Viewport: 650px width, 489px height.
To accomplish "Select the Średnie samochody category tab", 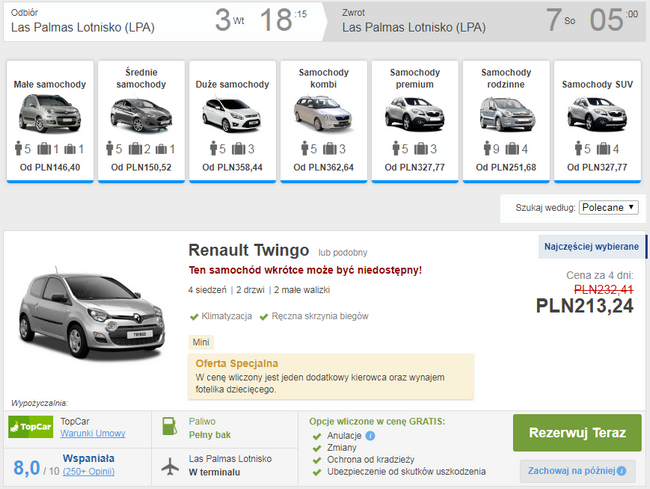I will coord(141,121).
